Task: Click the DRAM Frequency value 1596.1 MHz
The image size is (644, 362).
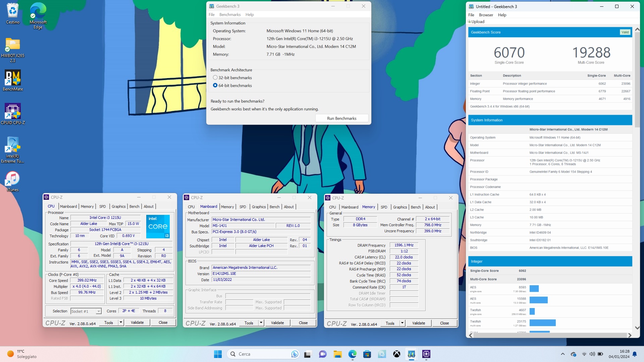Action: point(404,245)
